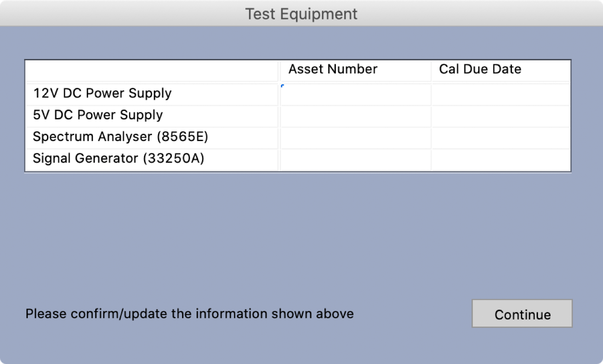
Task: Click the confirm/update information instruction text
Action: [190, 314]
